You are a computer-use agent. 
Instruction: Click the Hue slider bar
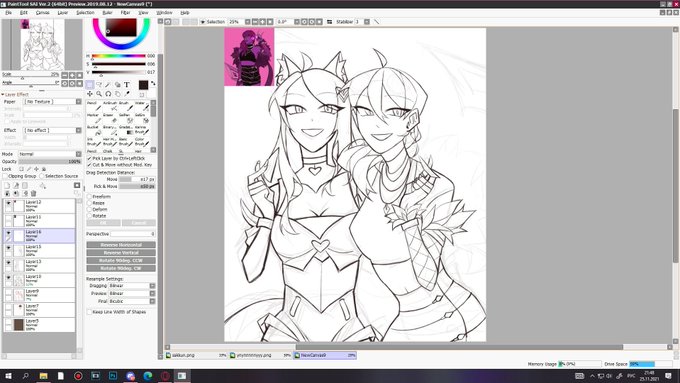click(118, 56)
